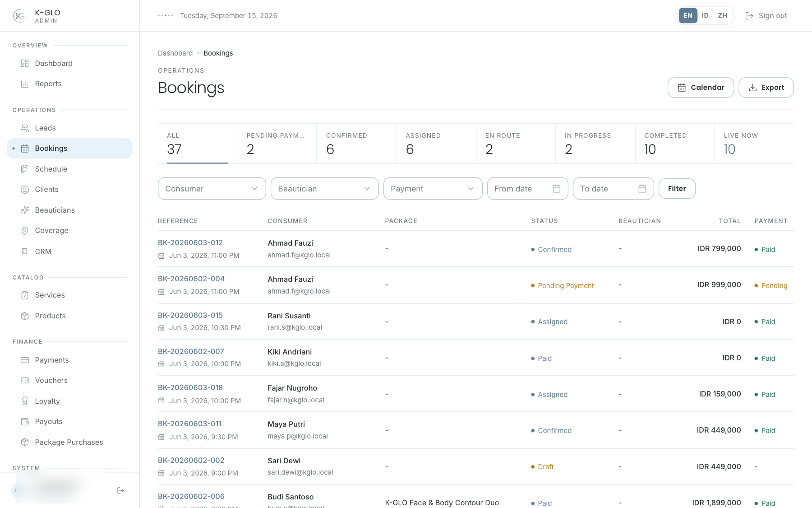The width and height of the screenshot is (812, 508).
Task: Click the Services clipboard icon
Action: [x=25, y=295]
